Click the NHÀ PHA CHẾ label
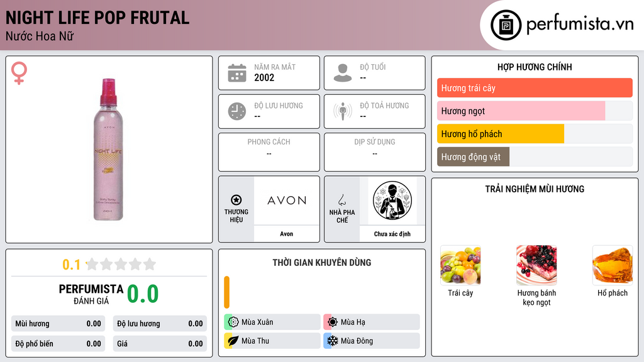This screenshot has width=644, height=362. (x=341, y=216)
